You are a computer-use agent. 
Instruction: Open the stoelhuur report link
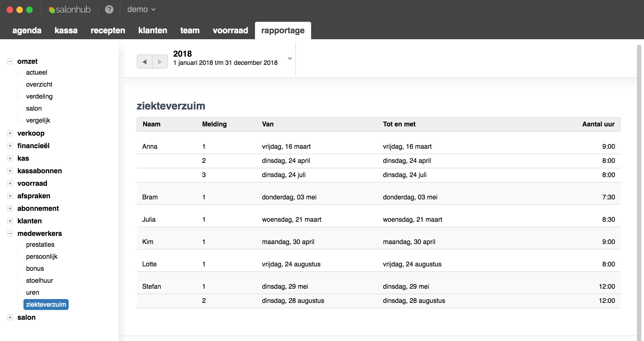40,280
